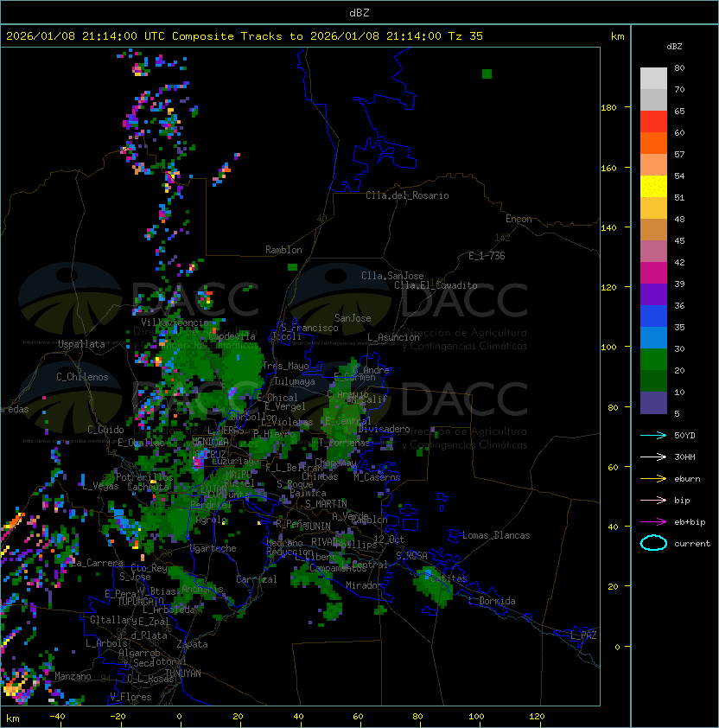The image size is (719, 728).
Task: Click the Ugarteche map label
Action: [x=213, y=548]
